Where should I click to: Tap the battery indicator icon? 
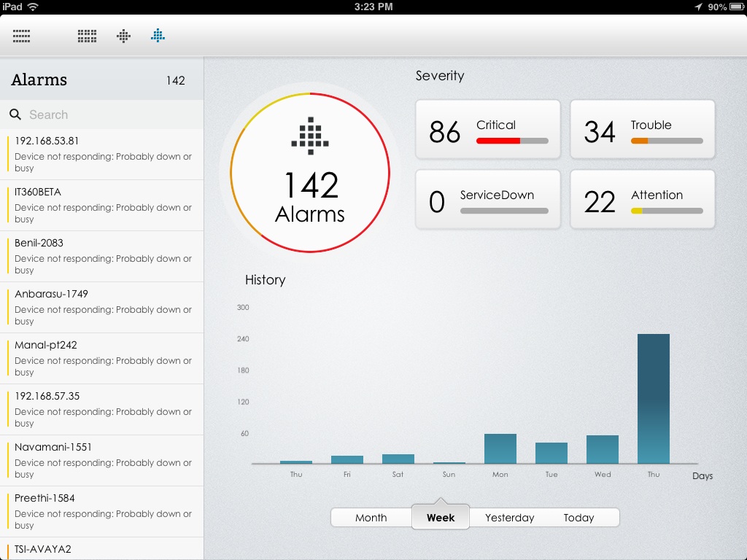737,7
